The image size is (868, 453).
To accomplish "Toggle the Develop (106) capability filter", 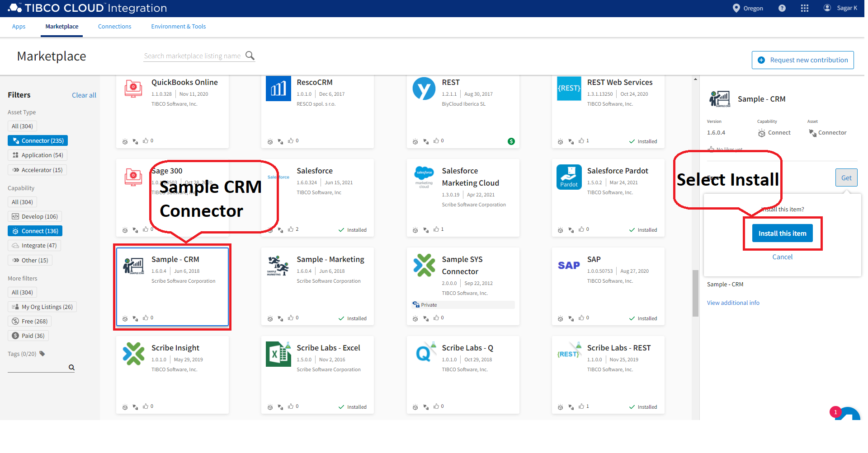I will tap(35, 216).
